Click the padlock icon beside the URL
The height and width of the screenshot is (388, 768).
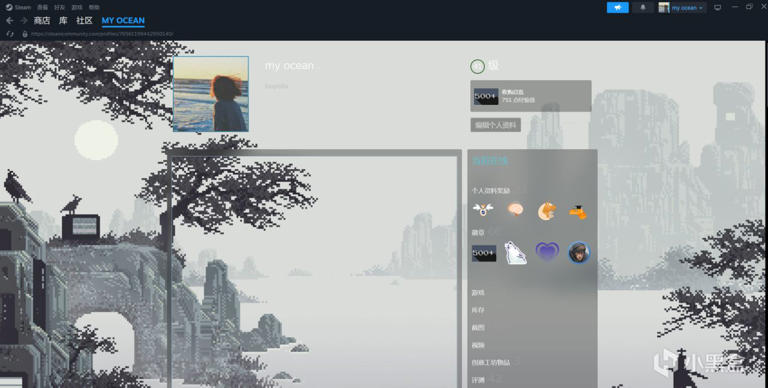click(x=24, y=34)
